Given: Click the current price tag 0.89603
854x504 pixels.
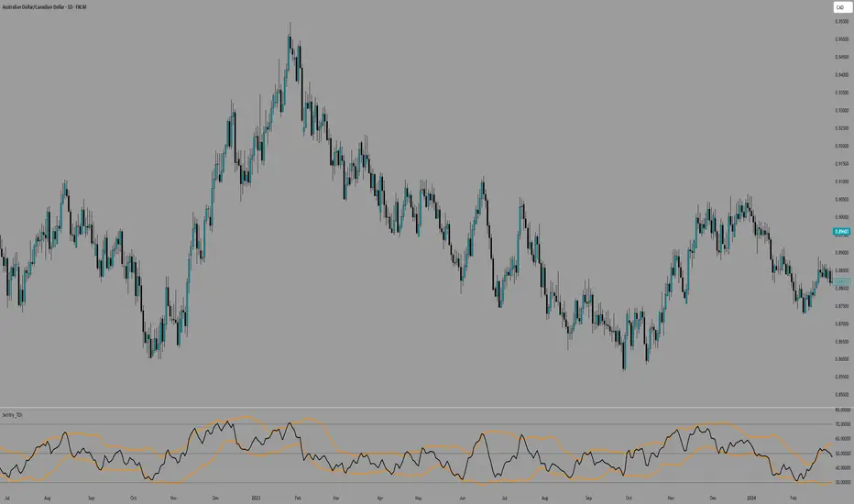Looking at the screenshot, I should click(x=841, y=232).
